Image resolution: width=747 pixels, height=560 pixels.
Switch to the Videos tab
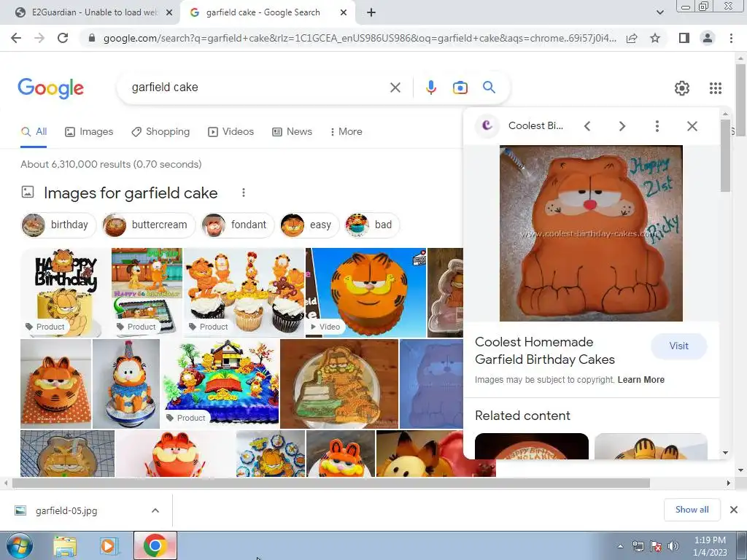pos(231,131)
